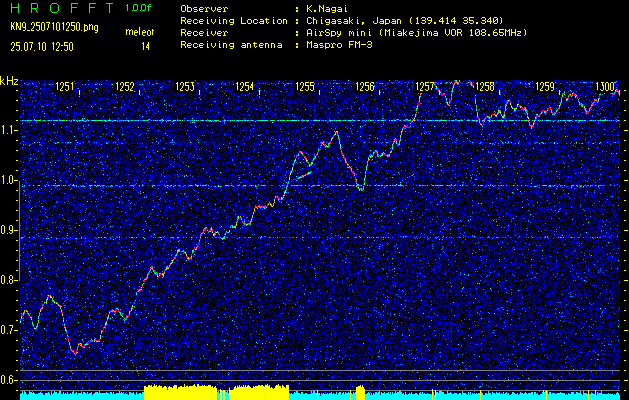Viewport: 629px width, 400px height.
Task: Click the 1.1 frequency axis label
Action: (8, 131)
